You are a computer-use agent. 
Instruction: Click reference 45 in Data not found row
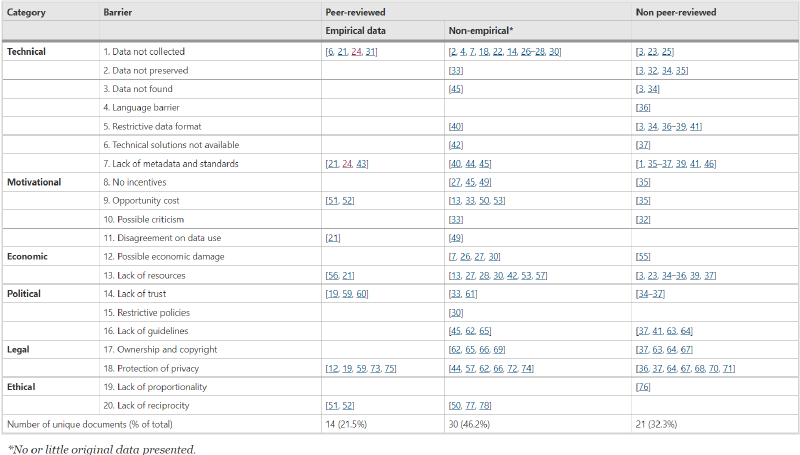pos(455,89)
